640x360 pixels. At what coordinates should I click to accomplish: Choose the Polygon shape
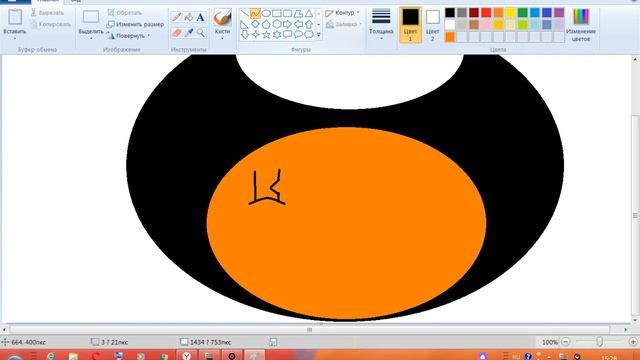click(298, 13)
